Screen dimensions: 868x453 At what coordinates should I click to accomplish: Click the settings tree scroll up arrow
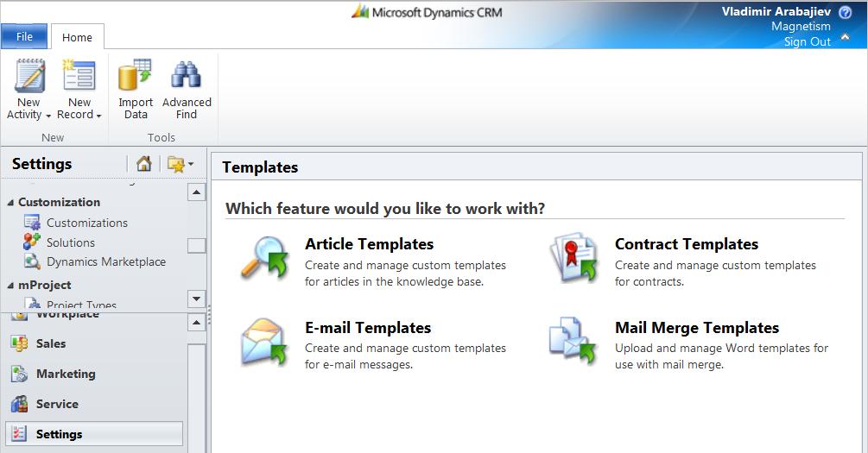197,192
